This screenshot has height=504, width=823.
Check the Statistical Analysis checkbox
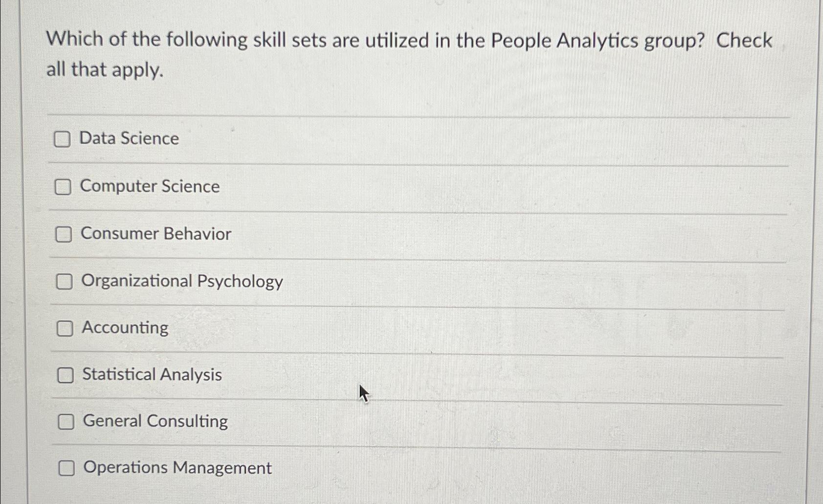[x=66, y=374]
